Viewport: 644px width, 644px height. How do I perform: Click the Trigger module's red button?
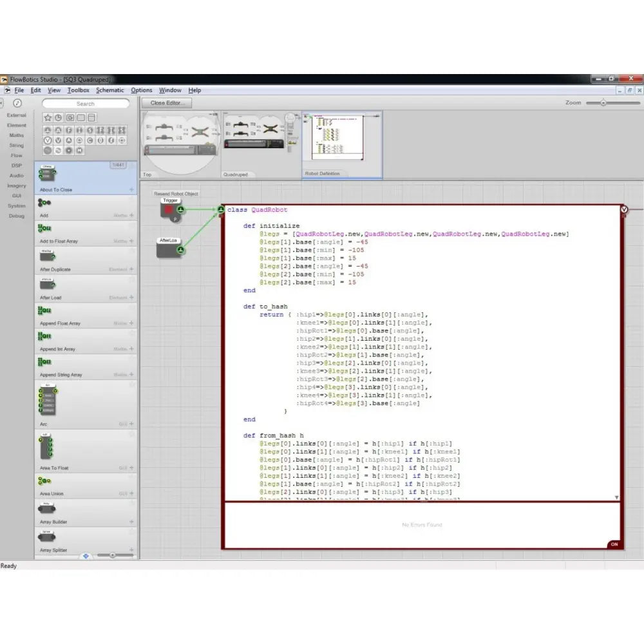tap(169, 209)
